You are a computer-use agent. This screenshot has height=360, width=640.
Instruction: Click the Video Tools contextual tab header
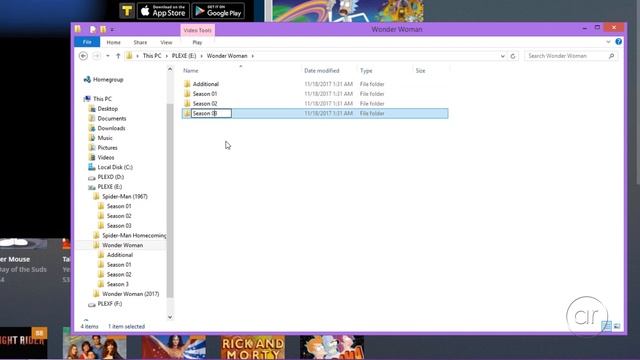point(198,30)
